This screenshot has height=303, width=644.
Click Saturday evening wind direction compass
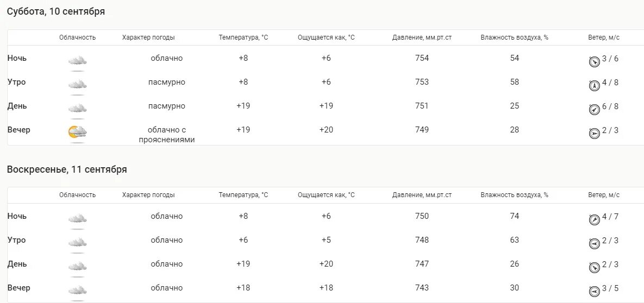[595, 134]
